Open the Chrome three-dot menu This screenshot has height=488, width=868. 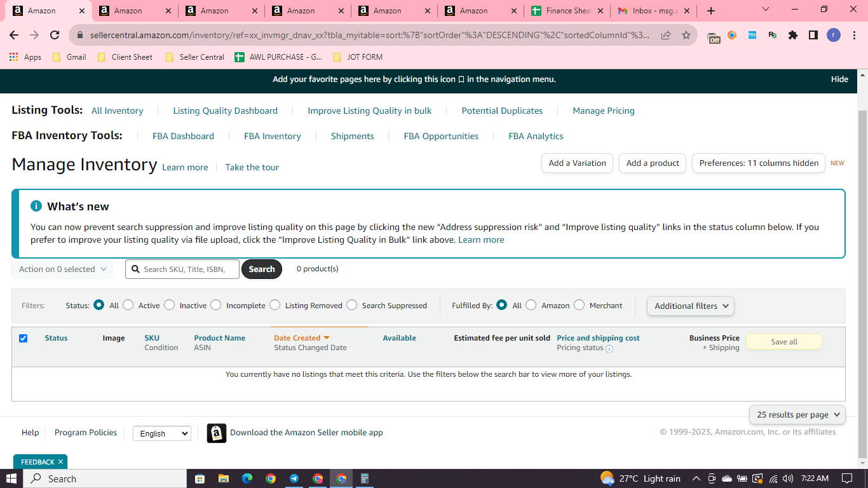pos(853,36)
